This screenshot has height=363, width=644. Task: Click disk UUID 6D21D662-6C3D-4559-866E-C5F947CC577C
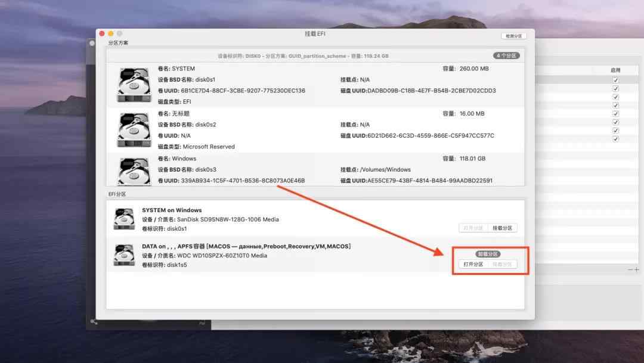click(431, 136)
